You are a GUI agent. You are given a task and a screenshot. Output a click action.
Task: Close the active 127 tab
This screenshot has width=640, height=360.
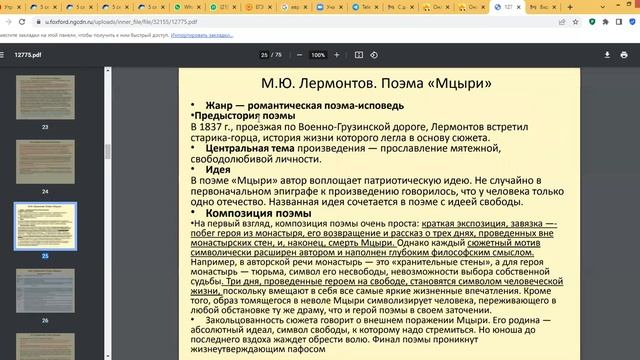click(x=519, y=7)
